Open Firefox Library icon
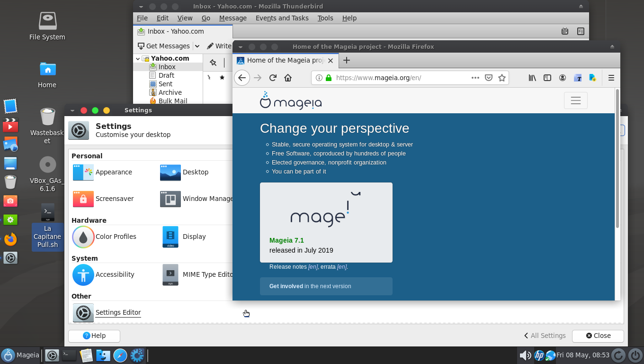 532,78
